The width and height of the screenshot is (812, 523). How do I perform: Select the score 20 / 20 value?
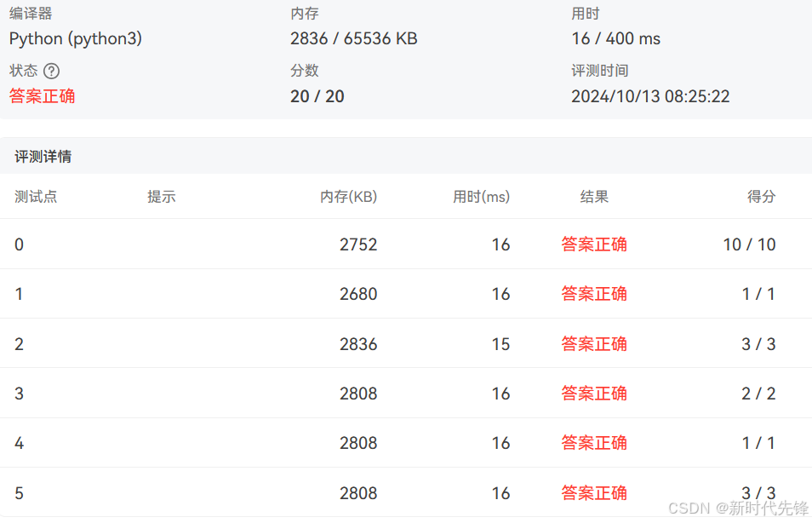[317, 96]
